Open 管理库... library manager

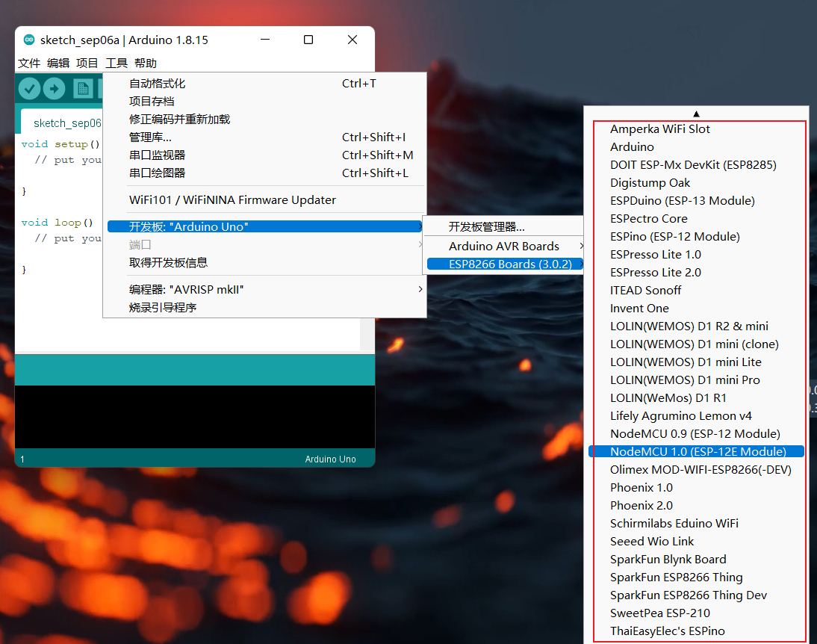(266, 137)
